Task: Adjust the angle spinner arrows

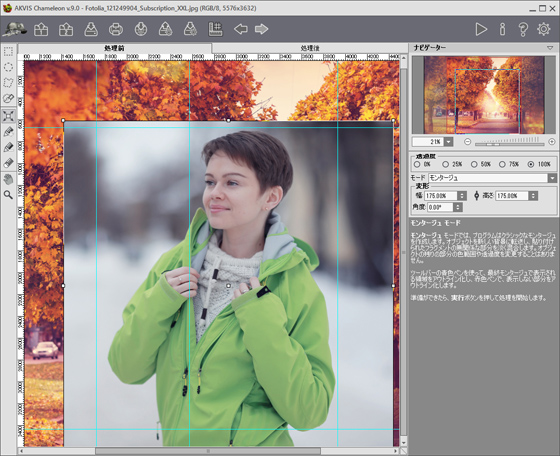Action: (458, 207)
